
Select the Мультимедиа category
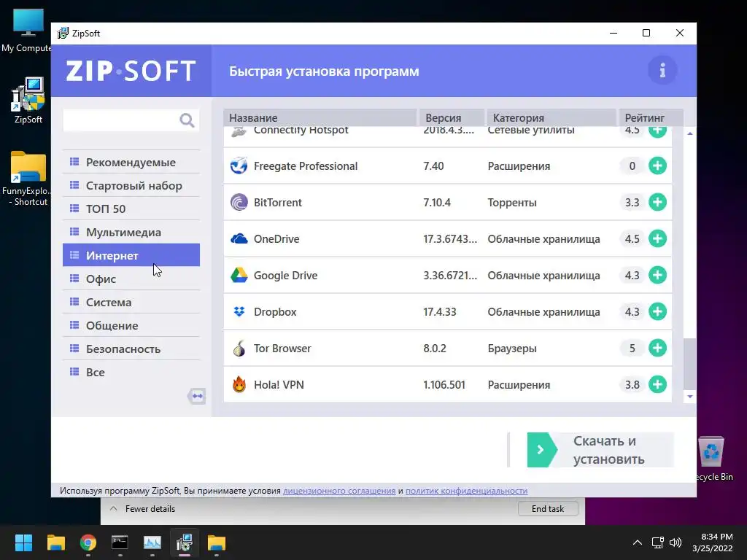[131, 232]
